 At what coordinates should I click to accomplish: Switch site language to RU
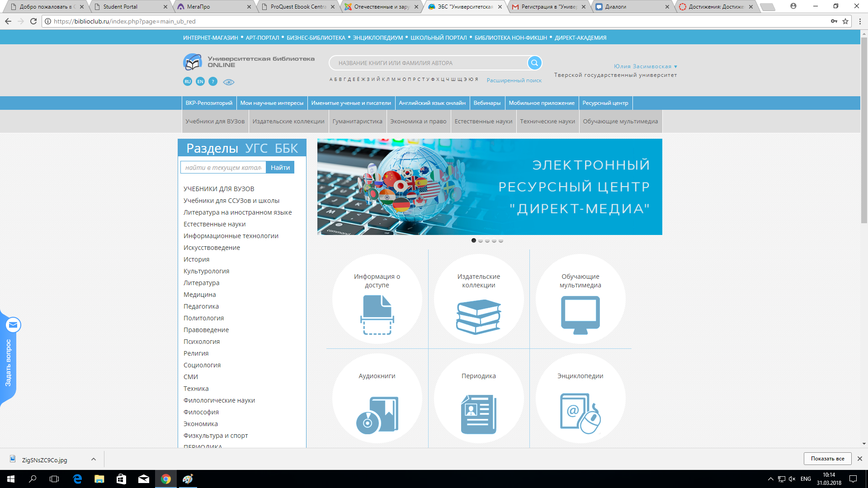tap(188, 82)
